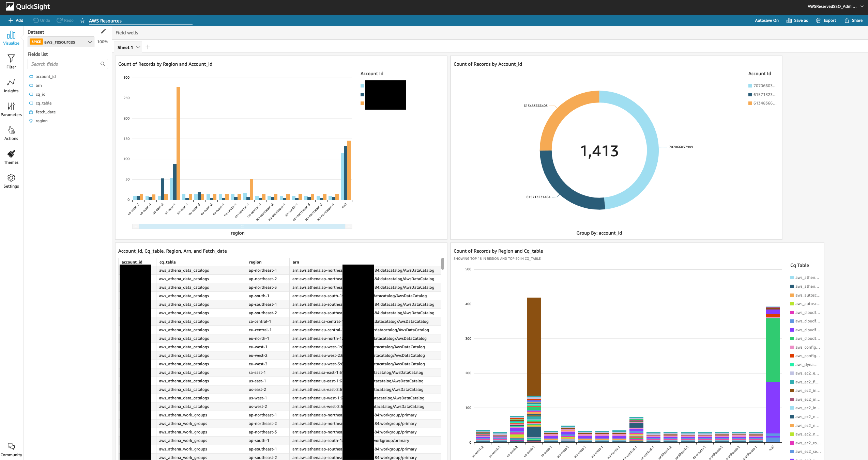Click the Share button
This screenshot has width=868, height=460.
(x=854, y=20)
